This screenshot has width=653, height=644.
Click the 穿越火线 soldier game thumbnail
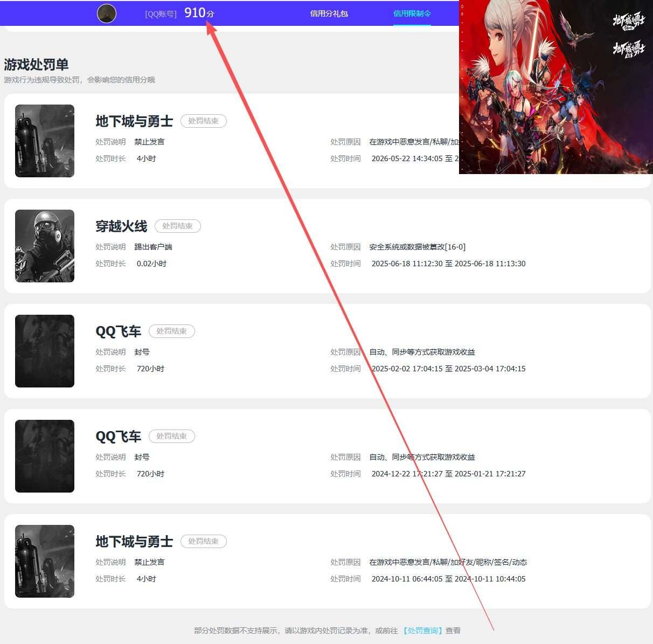[x=45, y=246]
